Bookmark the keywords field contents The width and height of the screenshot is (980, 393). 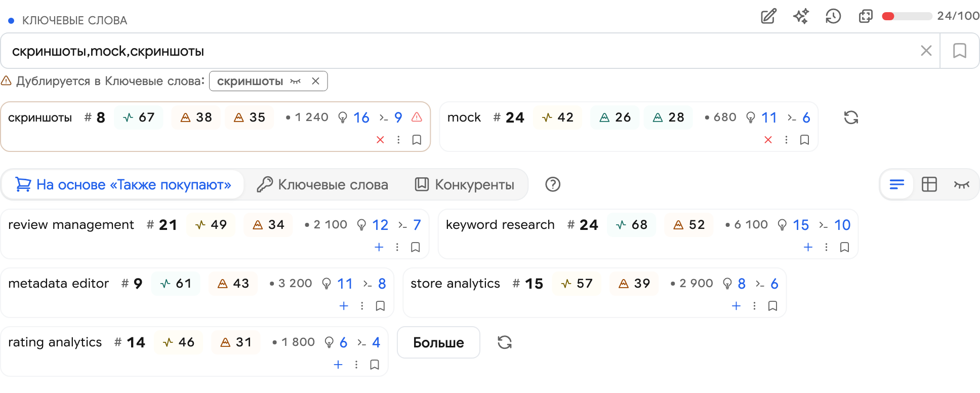tap(960, 51)
